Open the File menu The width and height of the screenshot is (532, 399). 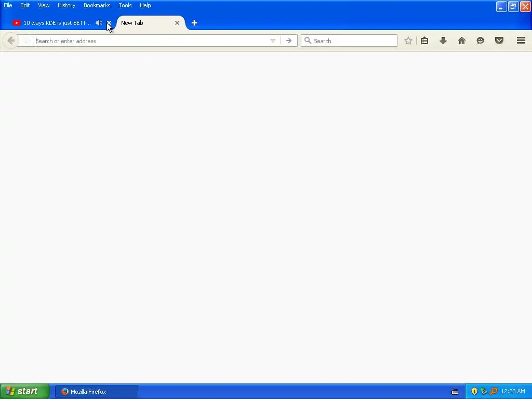click(8, 5)
